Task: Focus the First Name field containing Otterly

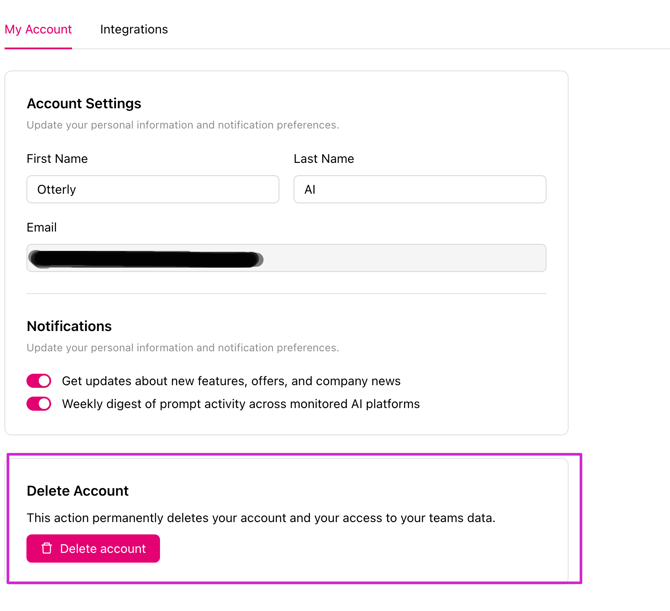Action: point(153,189)
